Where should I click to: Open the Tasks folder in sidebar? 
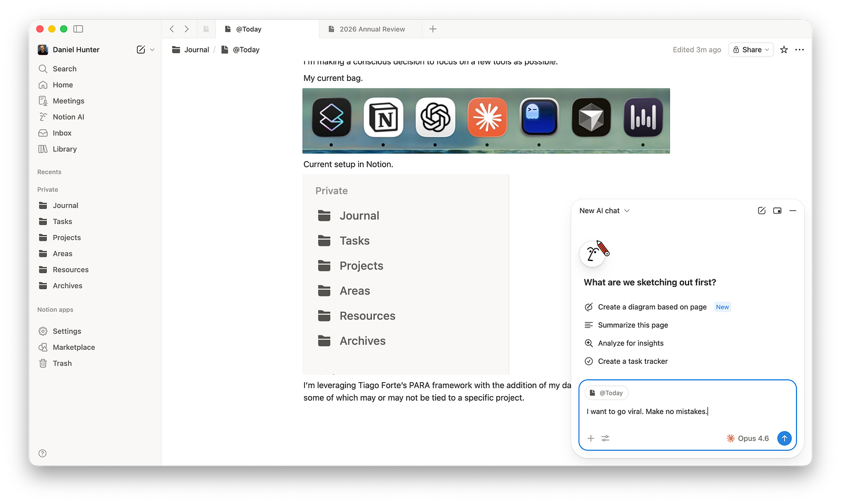tap(95, 222)
